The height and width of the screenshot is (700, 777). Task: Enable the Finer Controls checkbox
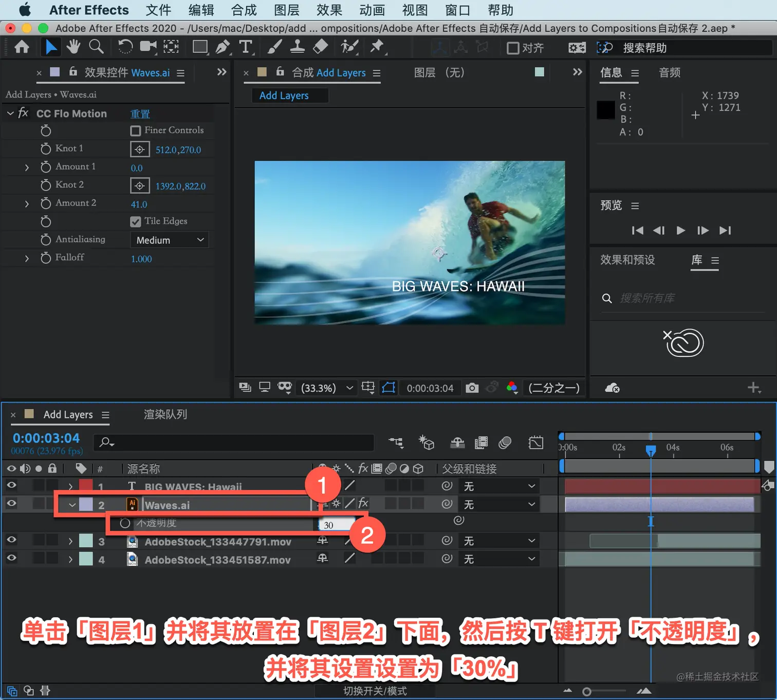click(136, 130)
